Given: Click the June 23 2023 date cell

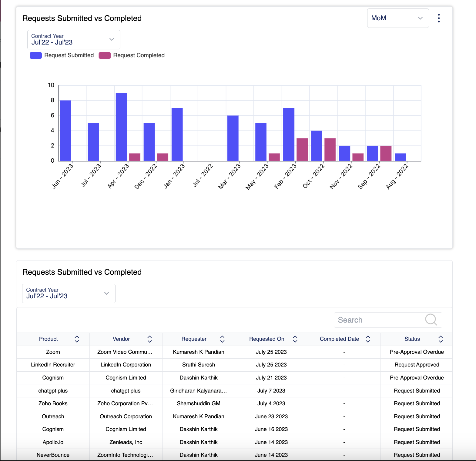Looking at the screenshot, I should [271, 416].
